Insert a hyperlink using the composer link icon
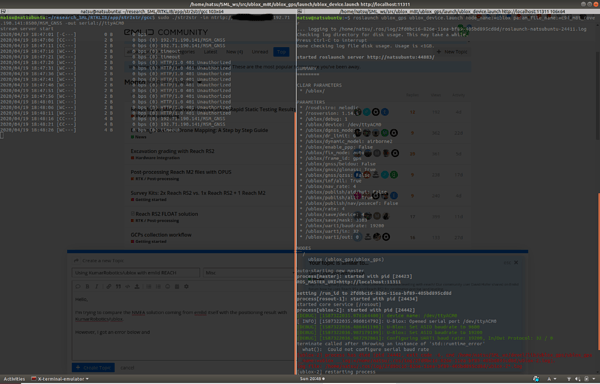Viewport: 600px width, 384px height. coord(109,286)
